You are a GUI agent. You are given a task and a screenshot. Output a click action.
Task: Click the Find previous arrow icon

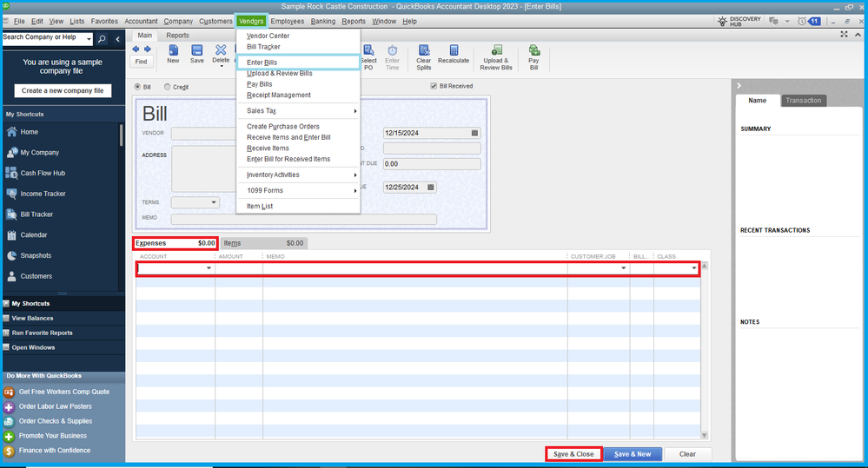click(136, 49)
